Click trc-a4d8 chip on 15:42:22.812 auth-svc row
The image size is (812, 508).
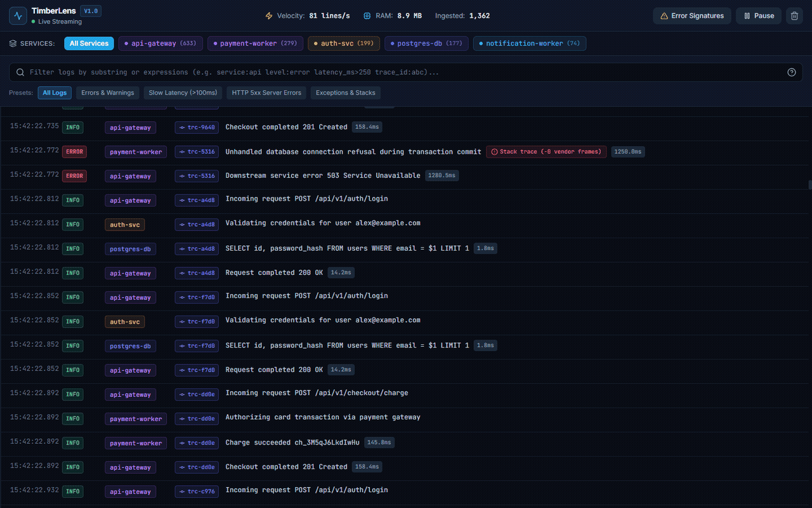[x=196, y=224]
